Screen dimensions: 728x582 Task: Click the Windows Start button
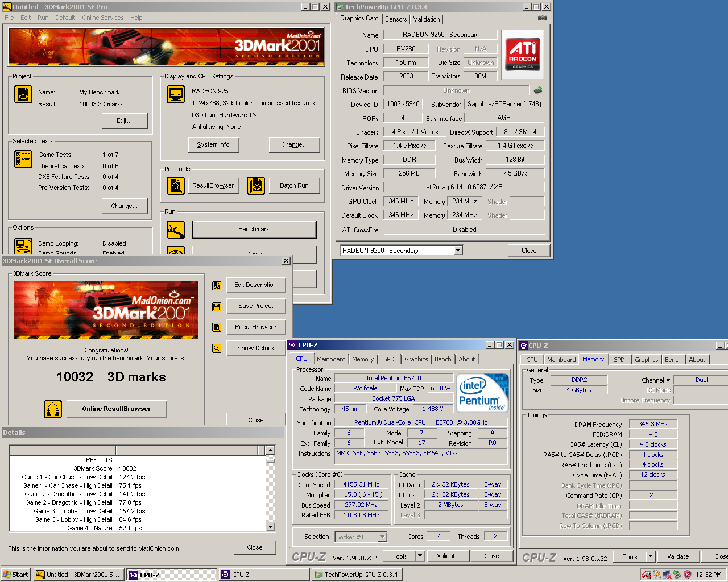[15, 575]
